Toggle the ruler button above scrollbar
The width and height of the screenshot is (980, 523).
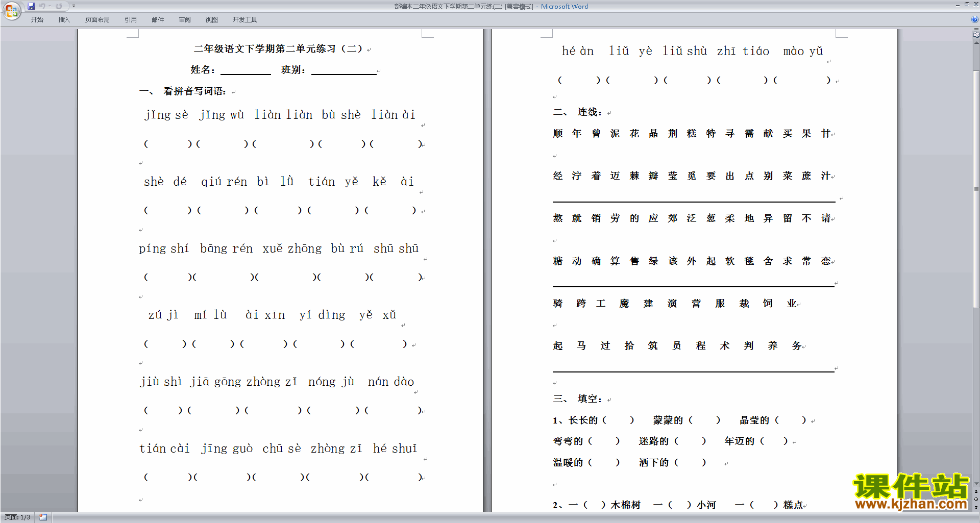(976, 35)
